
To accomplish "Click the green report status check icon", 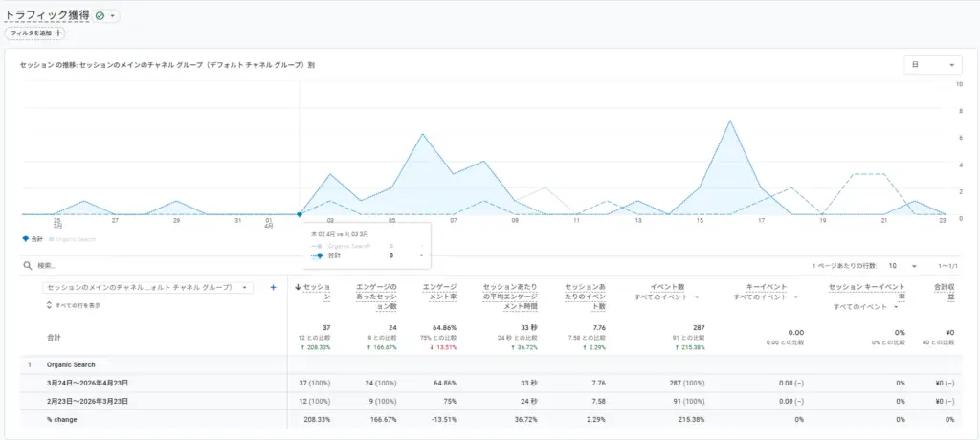I will (x=100, y=16).
